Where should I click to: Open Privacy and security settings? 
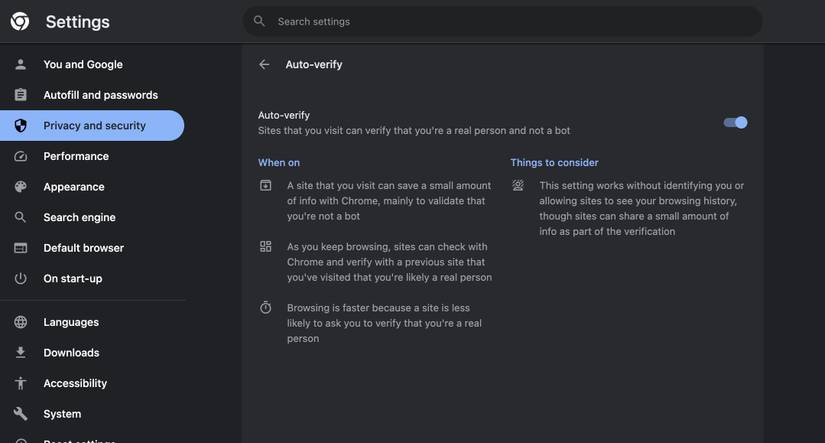coord(94,126)
